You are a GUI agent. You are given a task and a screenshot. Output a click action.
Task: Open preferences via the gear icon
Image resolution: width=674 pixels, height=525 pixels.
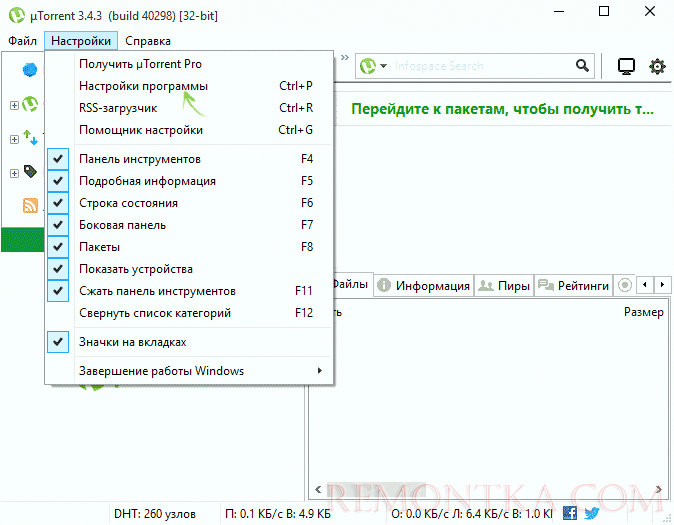tap(657, 67)
